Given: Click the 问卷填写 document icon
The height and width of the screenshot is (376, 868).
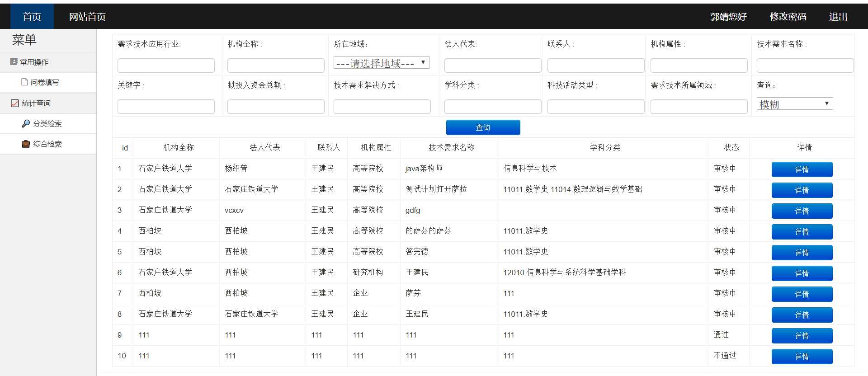Looking at the screenshot, I should pyautogui.click(x=25, y=82).
